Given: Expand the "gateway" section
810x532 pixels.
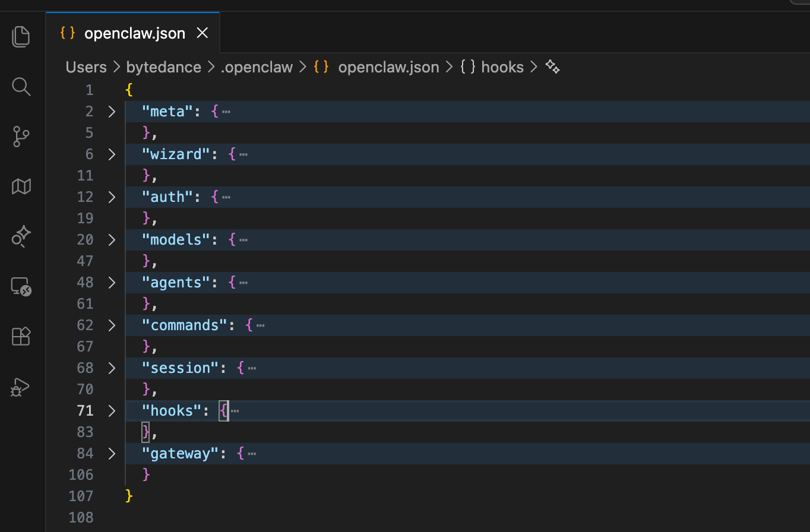Looking at the screenshot, I should click(112, 453).
